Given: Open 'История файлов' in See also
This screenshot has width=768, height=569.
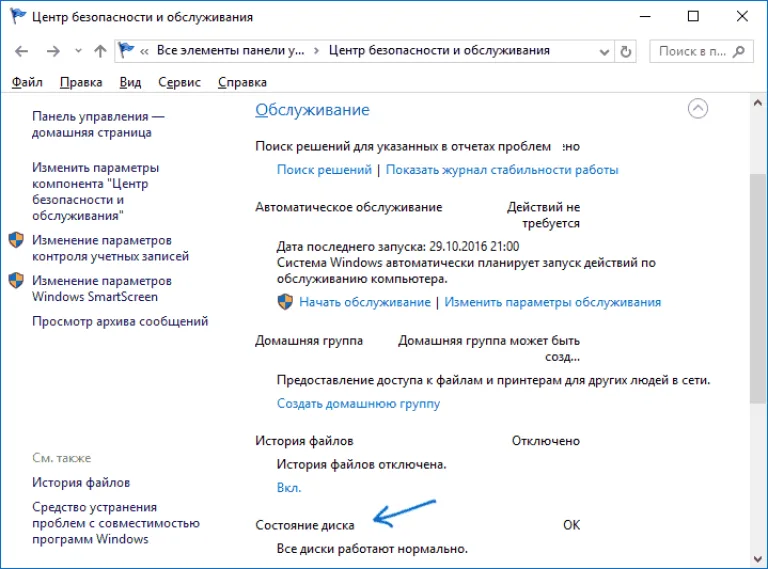Looking at the screenshot, I should [81, 482].
